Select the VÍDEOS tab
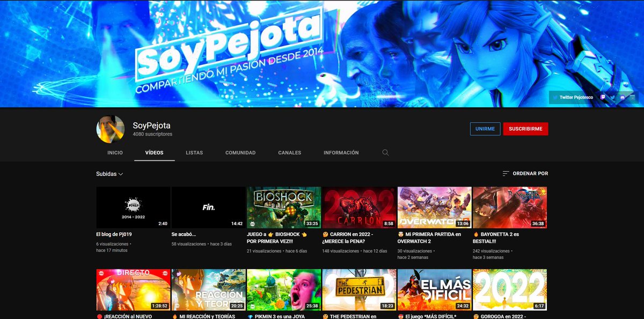 tap(154, 153)
